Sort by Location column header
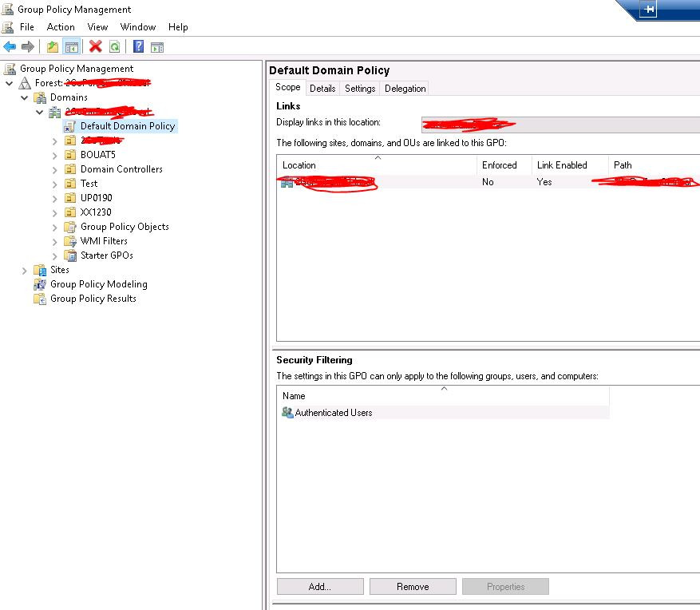This screenshot has height=610, width=700. pos(378,164)
